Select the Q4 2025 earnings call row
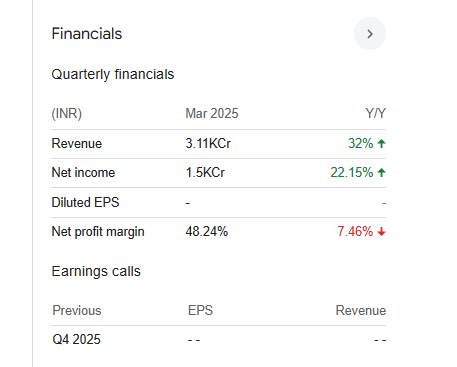Screen dimensions: 457x367 pyautogui.click(x=219, y=340)
